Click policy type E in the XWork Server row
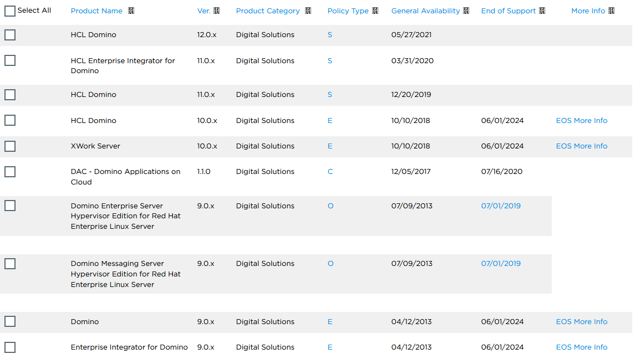Screen dimensions: 640x364 [x=330, y=146]
